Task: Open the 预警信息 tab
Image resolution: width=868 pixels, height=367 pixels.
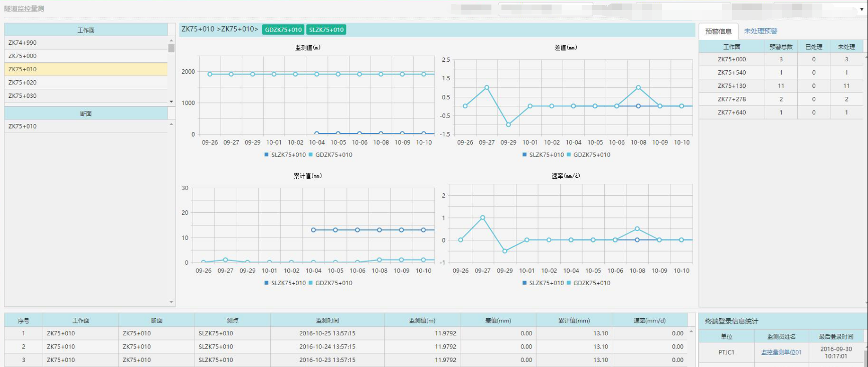Action: point(718,31)
